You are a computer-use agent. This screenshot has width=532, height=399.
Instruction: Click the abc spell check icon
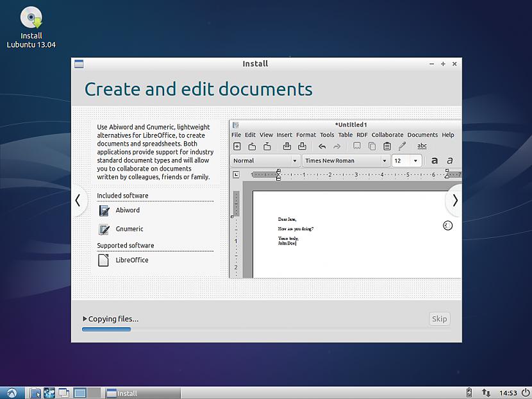(x=422, y=146)
